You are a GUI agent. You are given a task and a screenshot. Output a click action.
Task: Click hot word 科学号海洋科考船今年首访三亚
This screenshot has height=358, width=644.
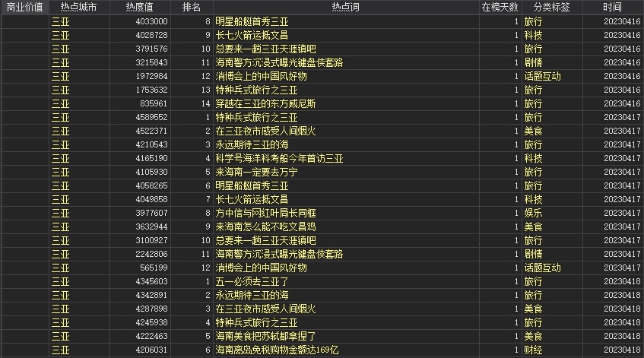point(279,159)
